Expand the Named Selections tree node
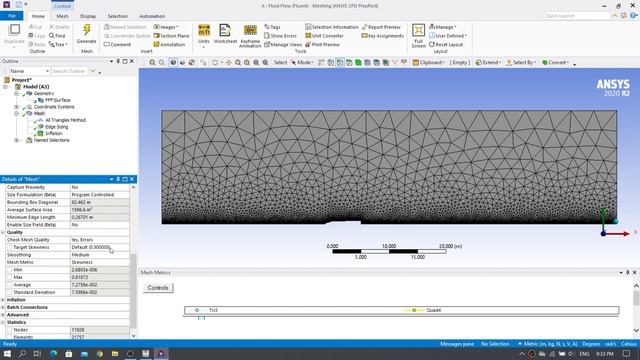 coord(16,140)
